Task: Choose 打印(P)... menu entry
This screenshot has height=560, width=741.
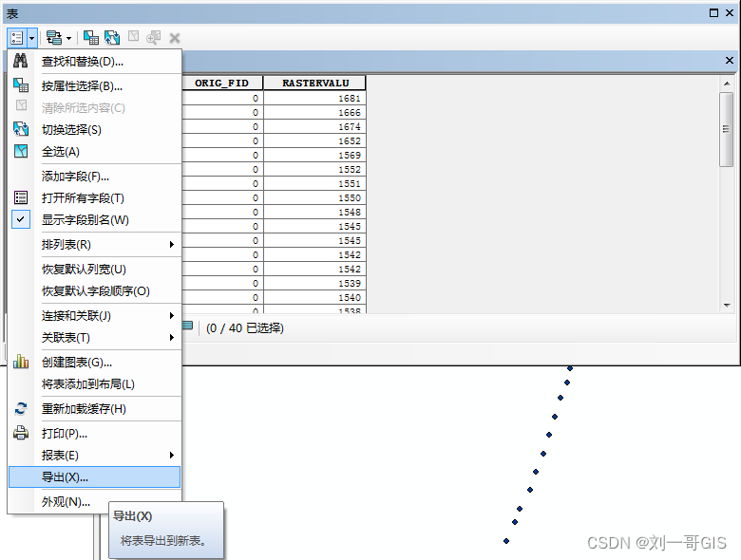Action: 94,434
